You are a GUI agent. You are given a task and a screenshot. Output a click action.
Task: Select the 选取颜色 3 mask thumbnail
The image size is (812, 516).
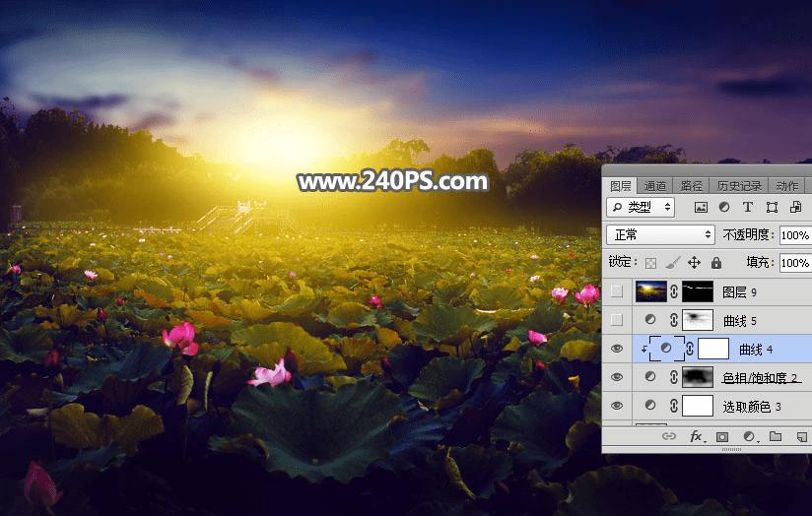click(x=698, y=406)
